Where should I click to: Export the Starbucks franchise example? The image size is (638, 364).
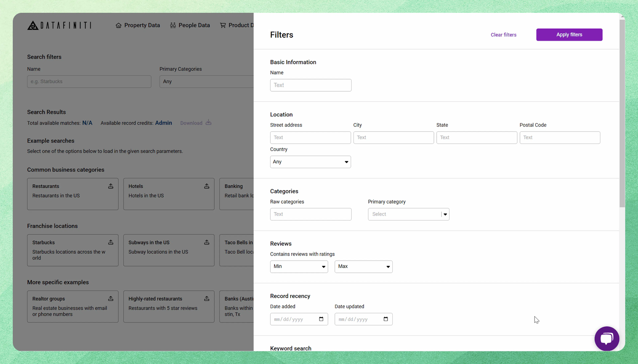coord(111,242)
